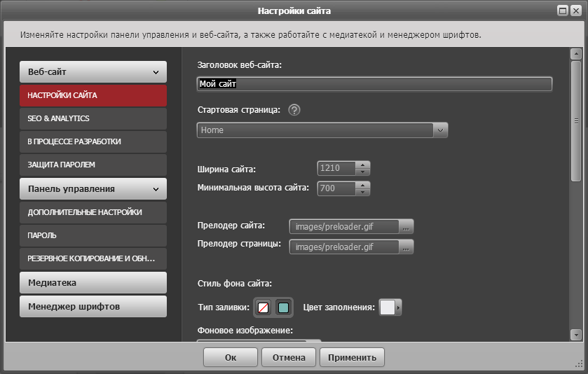
Task: Decrease the site width value
Action: point(362,172)
